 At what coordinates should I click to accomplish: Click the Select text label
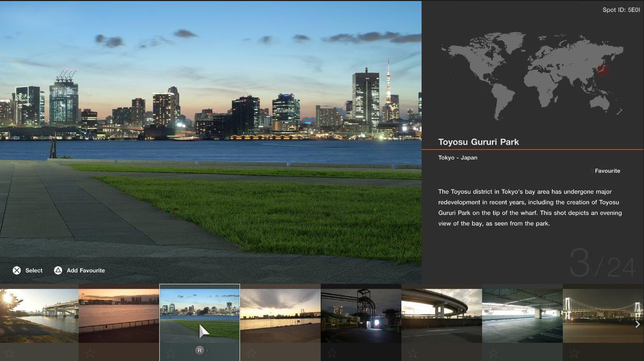point(34,270)
